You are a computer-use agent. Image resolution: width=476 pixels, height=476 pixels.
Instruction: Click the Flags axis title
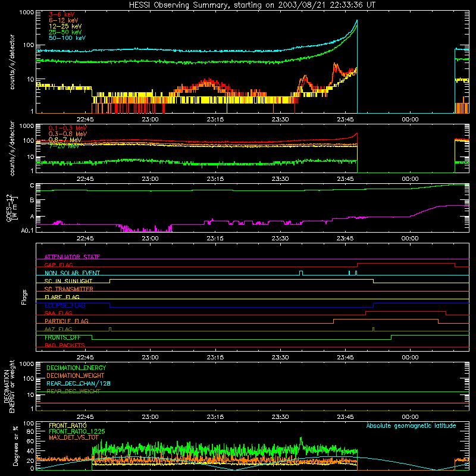24,297
